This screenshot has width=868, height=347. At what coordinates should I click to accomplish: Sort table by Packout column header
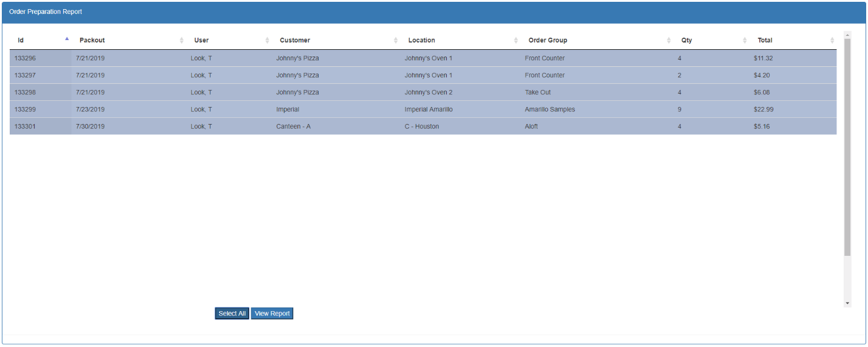pyautogui.click(x=129, y=40)
